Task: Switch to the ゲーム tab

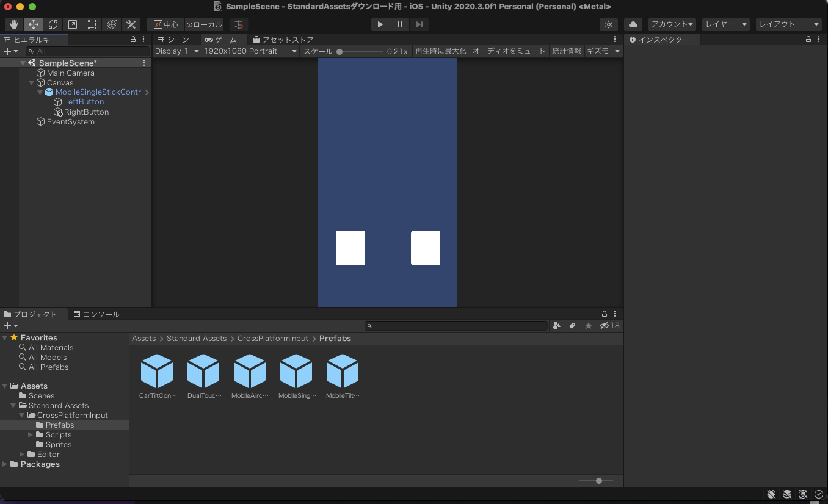Action: click(x=221, y=40)
